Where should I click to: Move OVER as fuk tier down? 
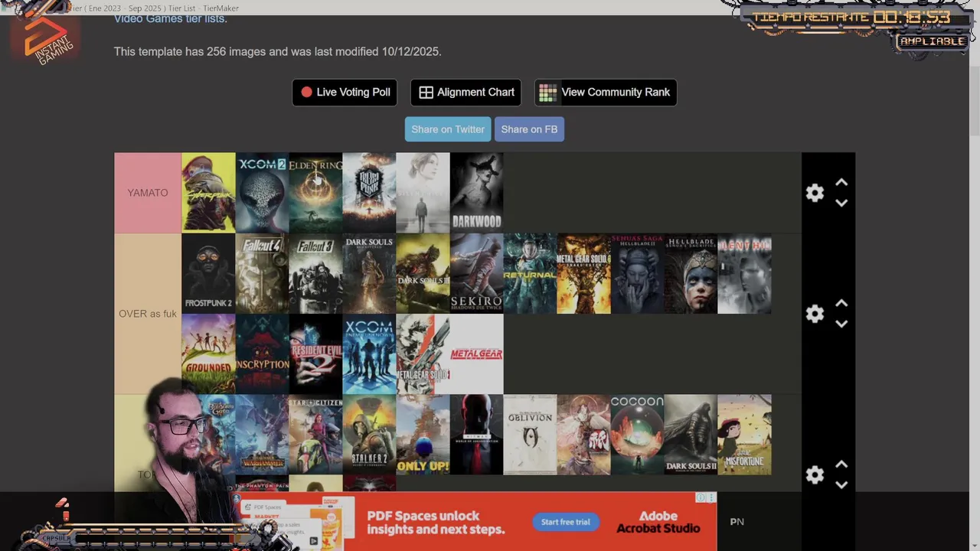[x=841, y=324]
